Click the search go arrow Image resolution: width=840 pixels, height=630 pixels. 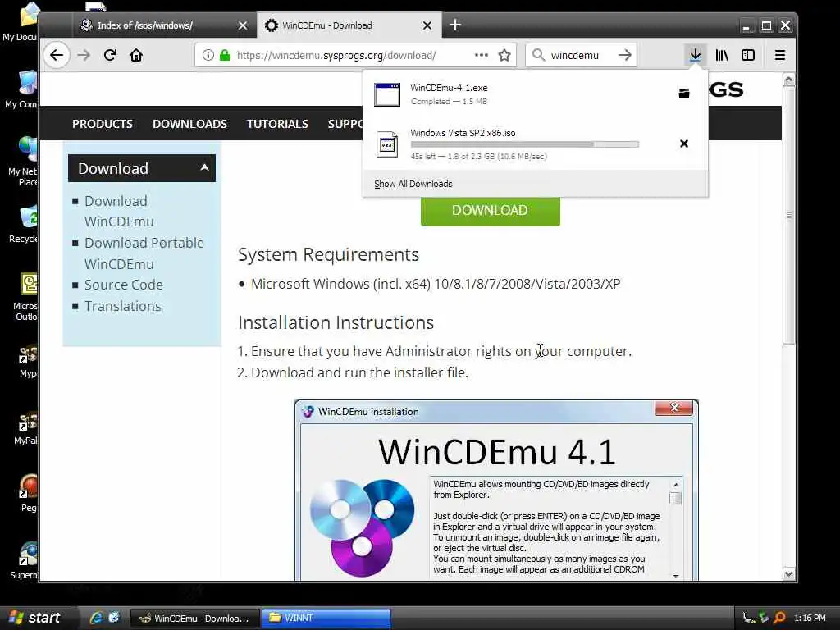click(624, 55)
